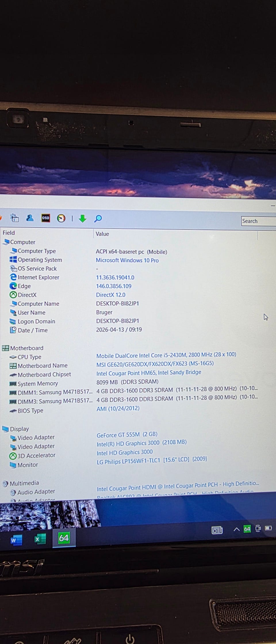Select the Computer group icon
Image resolution: width=276 pixels, height=644 pixels.
[x=6, y=242]
